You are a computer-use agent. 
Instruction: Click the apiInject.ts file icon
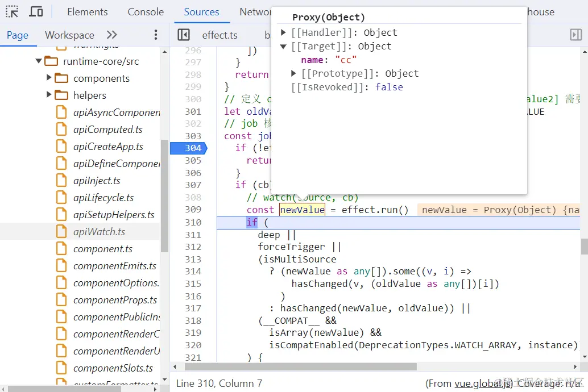tap(61, 180)
